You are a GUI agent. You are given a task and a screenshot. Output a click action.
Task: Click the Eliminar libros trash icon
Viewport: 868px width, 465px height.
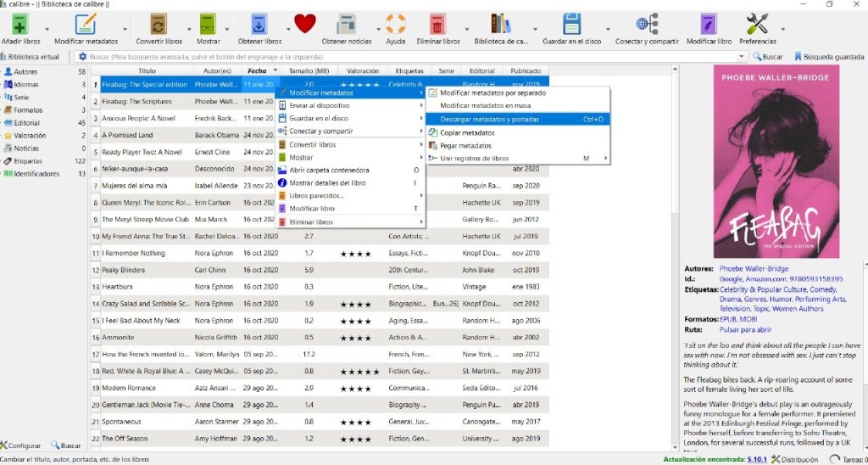[438, 25]
